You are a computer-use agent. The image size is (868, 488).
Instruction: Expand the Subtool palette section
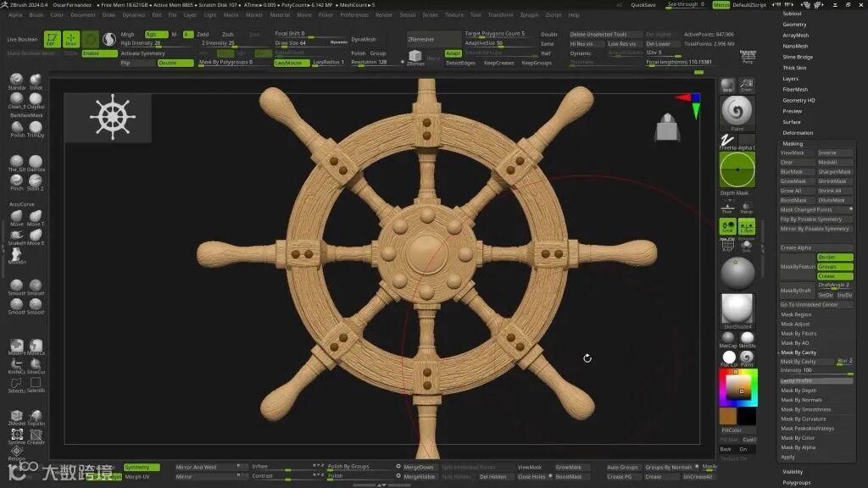(x=793, y=14)
